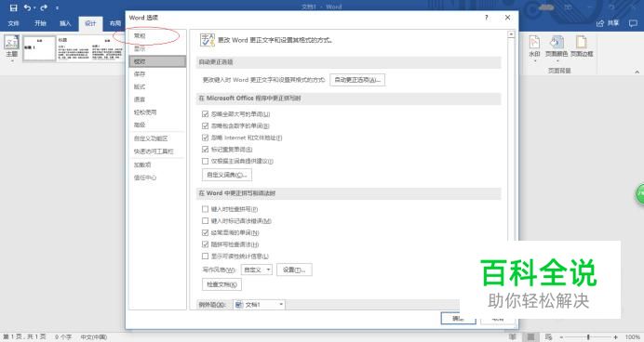The height and width of the screenshot is (342, 644).
Task: Click 中文(中国) language in status bar
Action: coord(94,337)
